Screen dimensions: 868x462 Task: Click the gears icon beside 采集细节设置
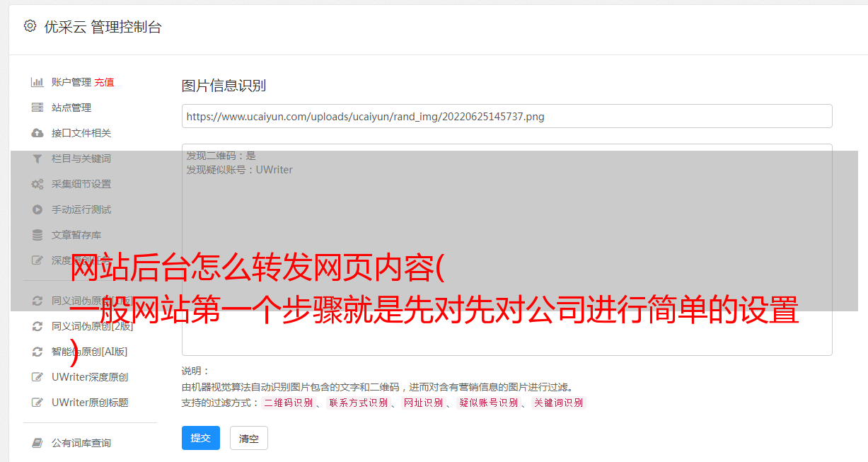click(37, 184)
